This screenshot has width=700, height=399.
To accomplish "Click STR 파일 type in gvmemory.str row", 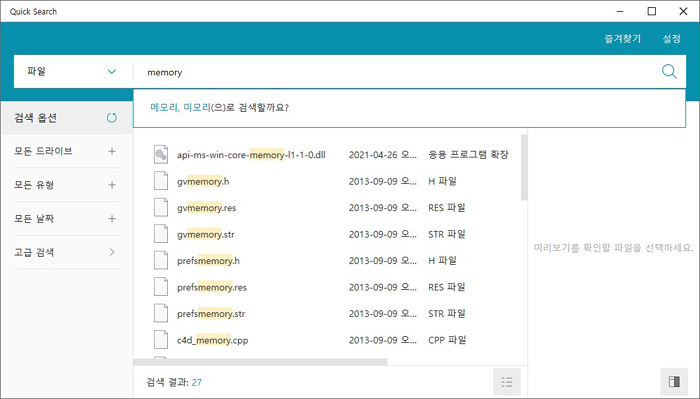I will [x=447, y=234].
